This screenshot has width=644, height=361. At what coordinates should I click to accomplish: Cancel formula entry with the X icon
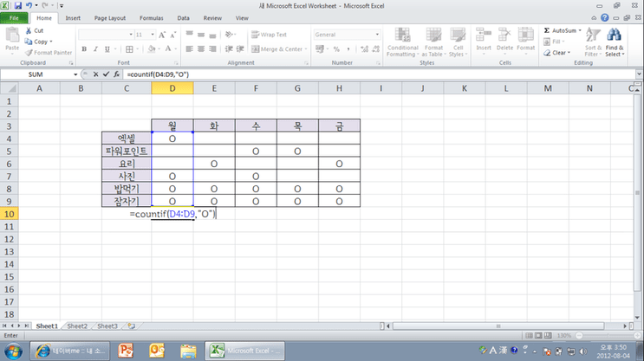[95, 74]
